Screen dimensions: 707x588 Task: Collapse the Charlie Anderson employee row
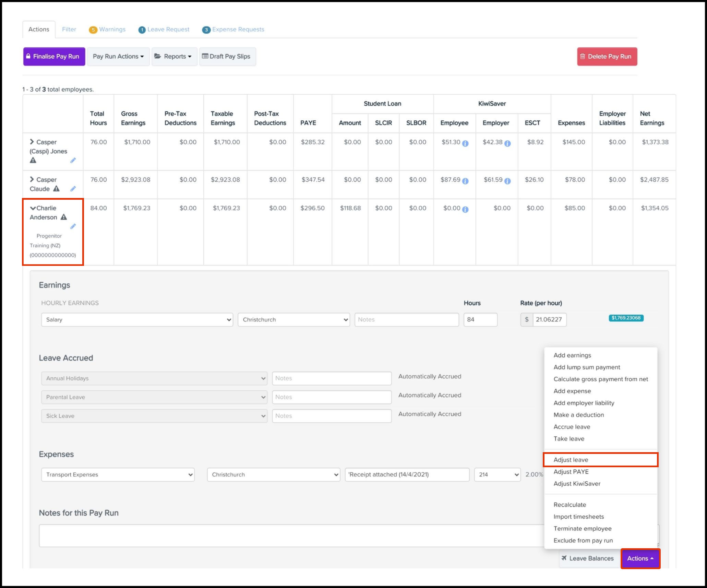pyautogui.click(x=33, y=208)
